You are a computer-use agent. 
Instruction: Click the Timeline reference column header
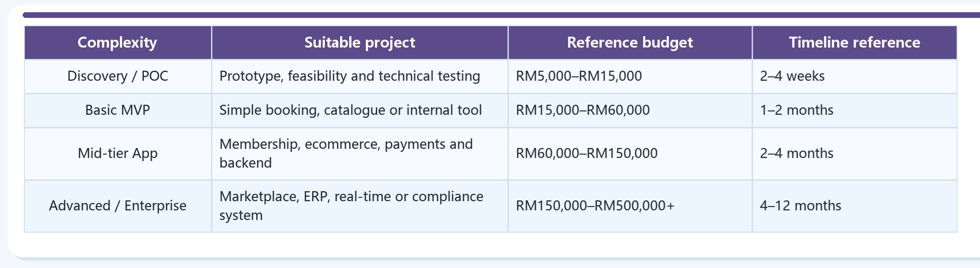[854, 42]
